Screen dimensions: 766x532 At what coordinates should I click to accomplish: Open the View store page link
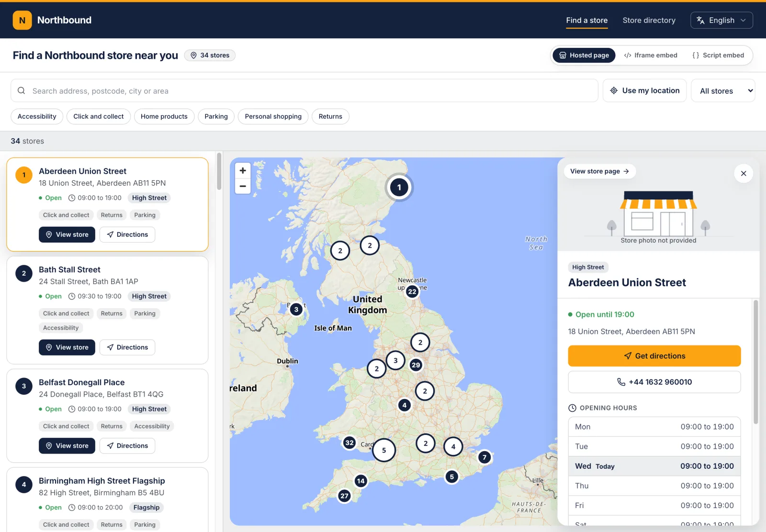click(599, 171)
